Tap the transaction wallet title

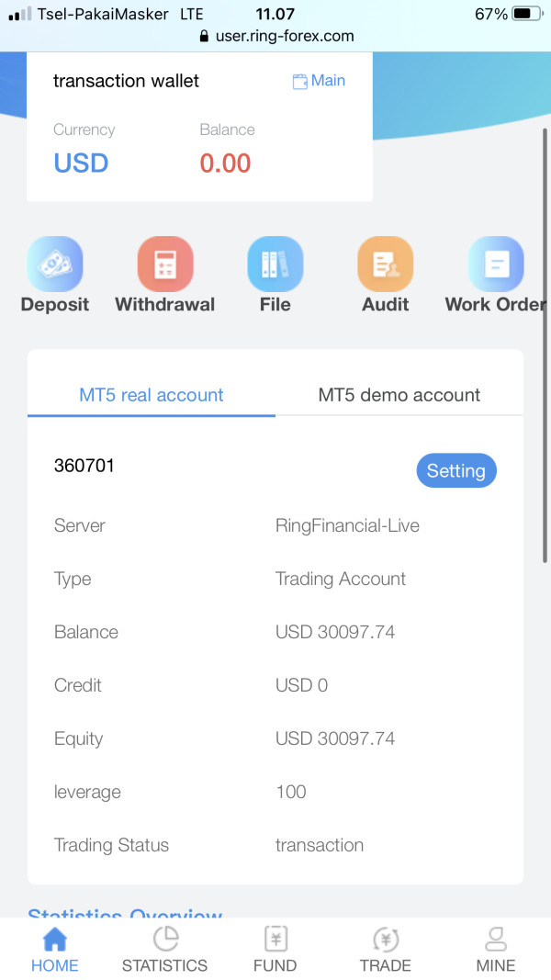[x=126, y=81]
